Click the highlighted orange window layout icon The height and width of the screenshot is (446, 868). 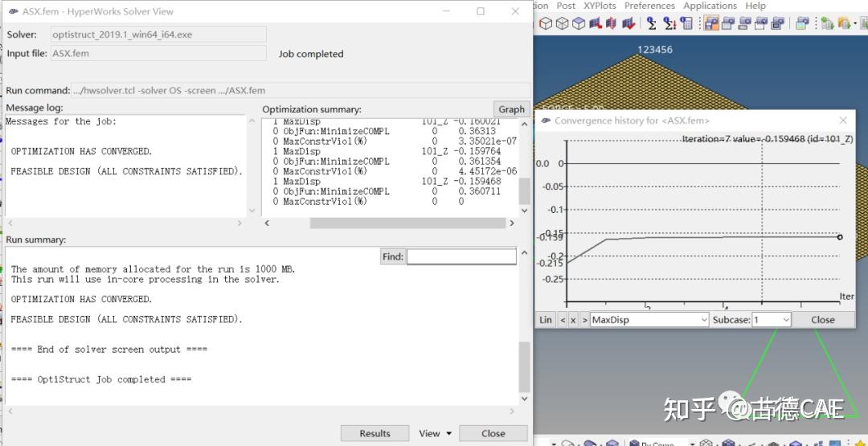point(711,24)
